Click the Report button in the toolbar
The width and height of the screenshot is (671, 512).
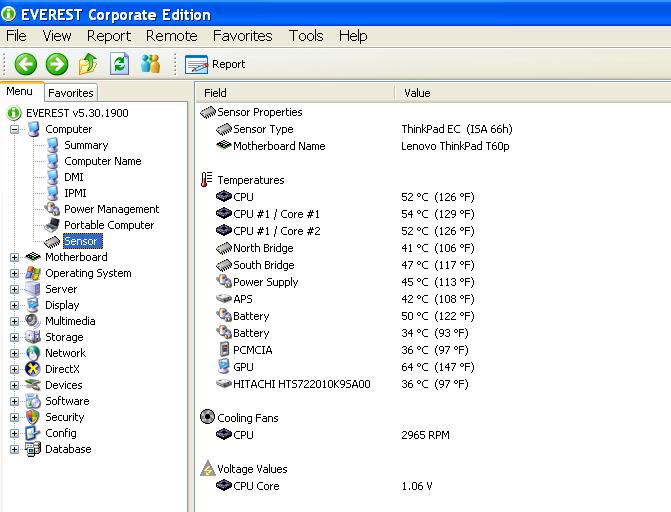(216, 64)
